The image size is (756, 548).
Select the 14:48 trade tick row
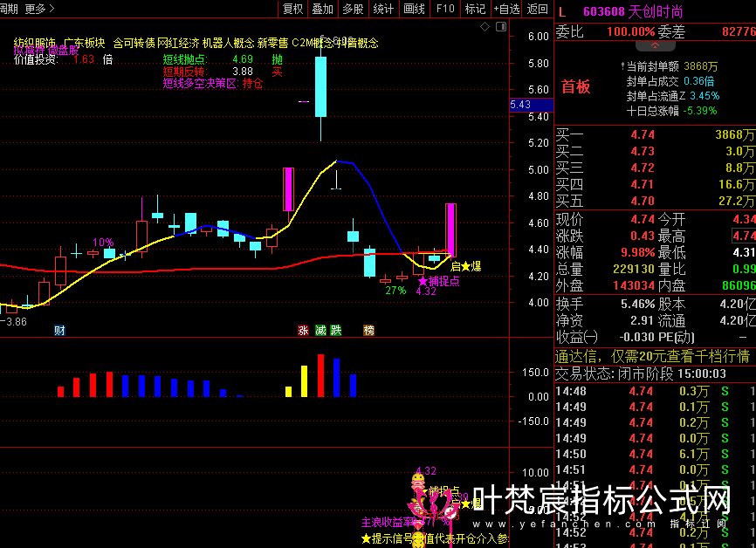[656, 391]
